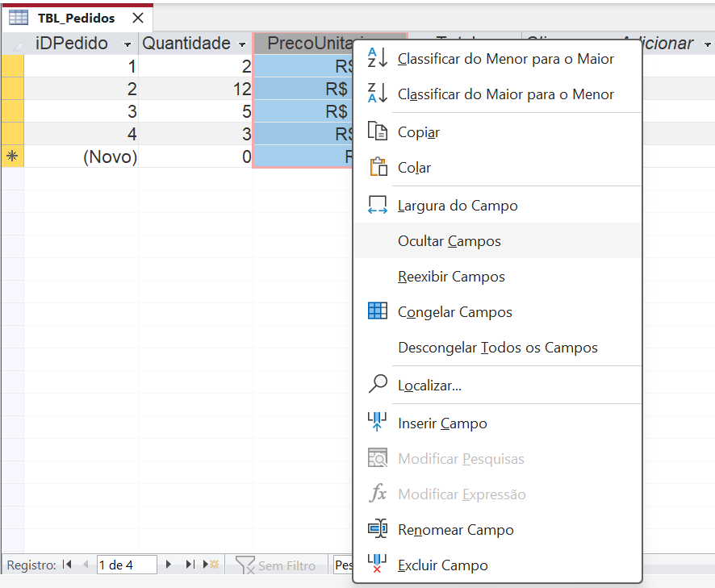Viewport: 715px width, 588px height.
Task: Select Reexibir Campos menu entry
Action: tap(451, 277)
